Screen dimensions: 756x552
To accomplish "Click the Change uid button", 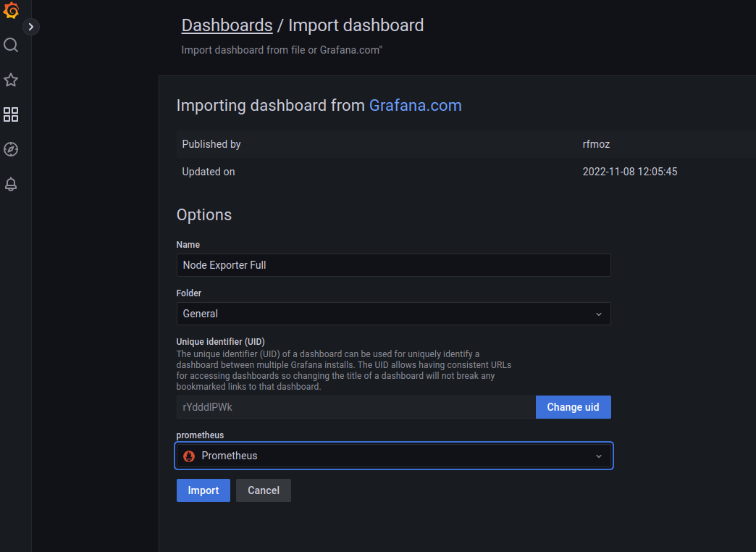I will coord(573,407).
